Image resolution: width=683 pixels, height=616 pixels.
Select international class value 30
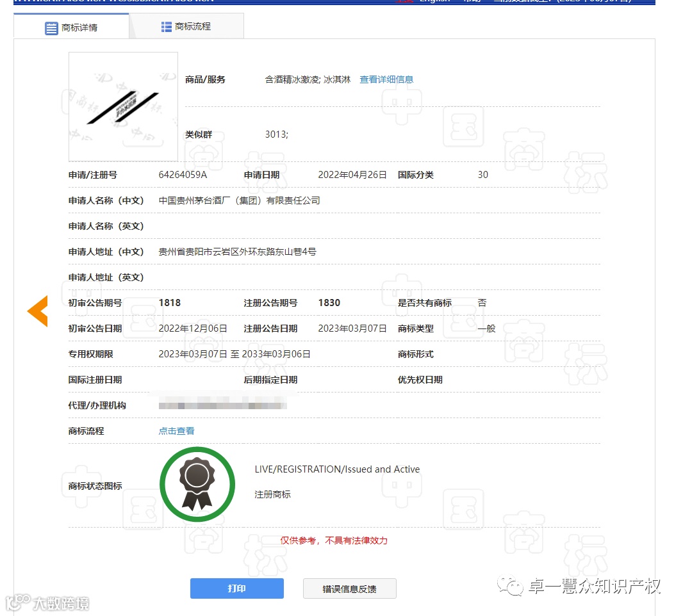(482, 175)
